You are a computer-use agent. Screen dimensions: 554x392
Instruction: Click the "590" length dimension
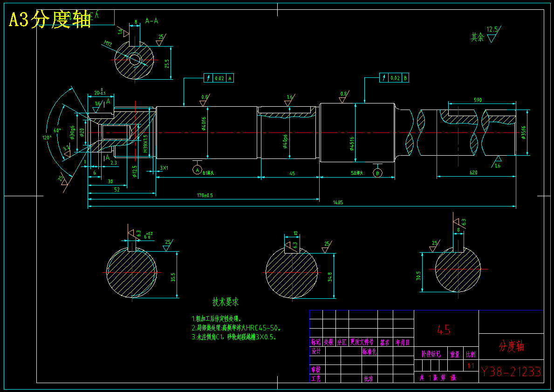tap(478, 100)
